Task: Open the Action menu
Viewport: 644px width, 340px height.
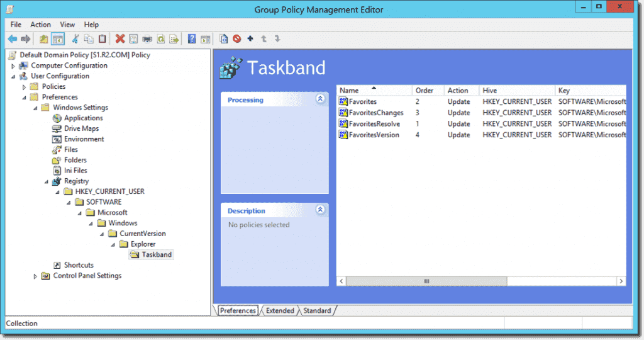Action: tap(41, 25)
